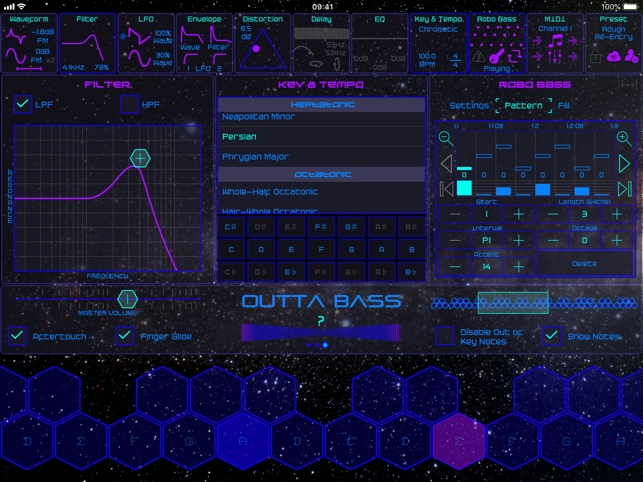Choose the C# root key button

[x=231, y=227]
